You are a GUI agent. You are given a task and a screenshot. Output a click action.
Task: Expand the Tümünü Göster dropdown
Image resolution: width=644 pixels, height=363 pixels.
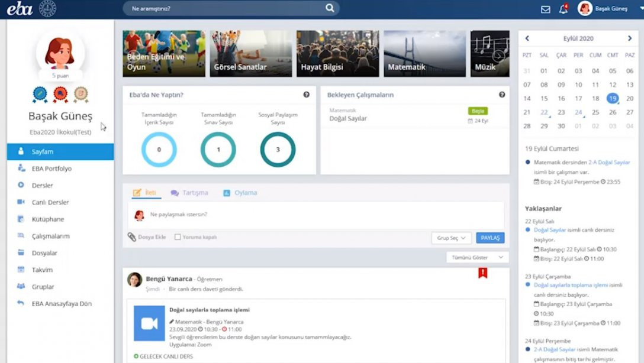coord(477,258)
